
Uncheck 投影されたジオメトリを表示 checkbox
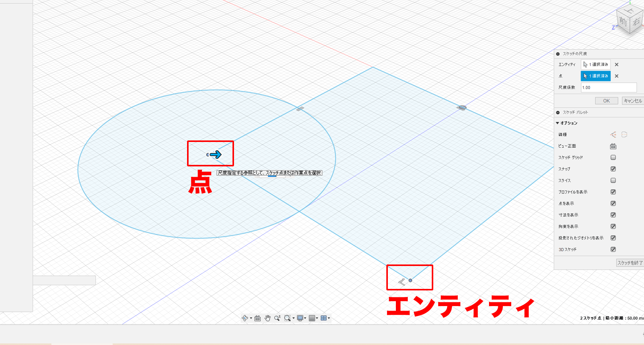tap(613, 238)
